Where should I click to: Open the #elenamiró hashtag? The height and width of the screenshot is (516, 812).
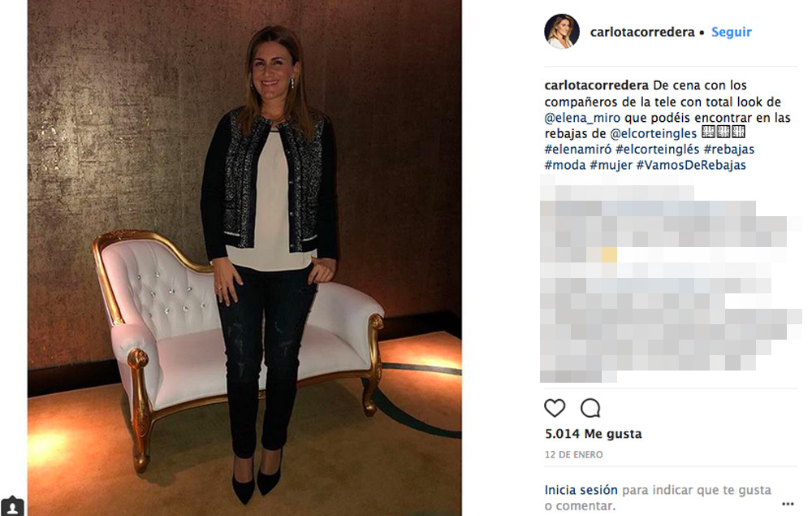(578, 150)
